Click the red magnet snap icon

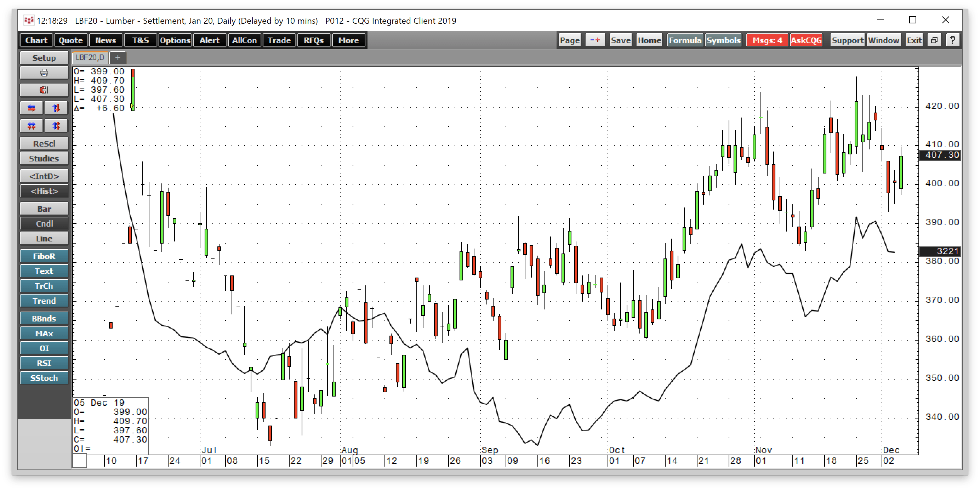[44, 90]
